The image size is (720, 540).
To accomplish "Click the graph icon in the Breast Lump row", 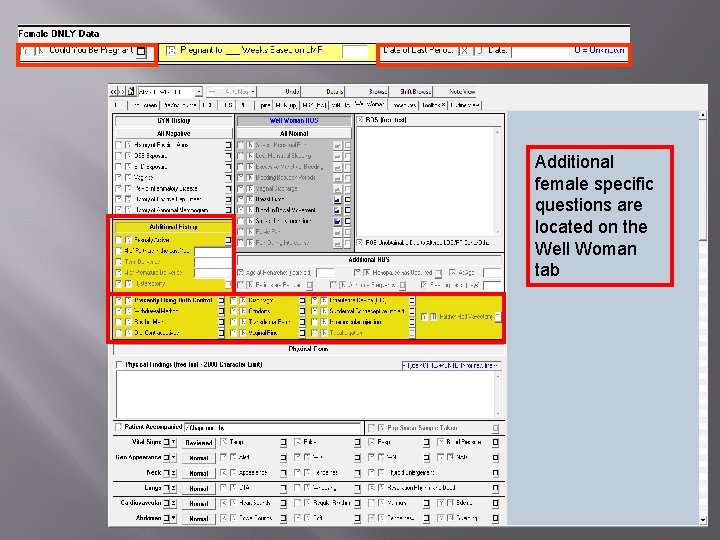I will [x=338, y=200].
